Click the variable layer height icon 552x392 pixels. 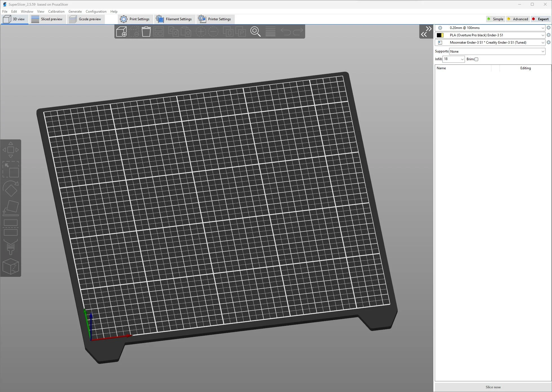click(271, 32)
